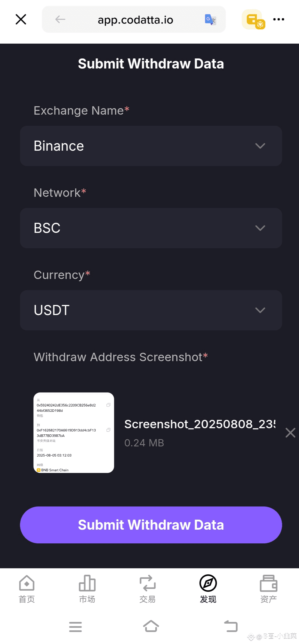The height and width of the screenshot is (644, 299).
Task: Remove the uploaded Screenshot_20250808 file
Action: (x=290, y=433)
